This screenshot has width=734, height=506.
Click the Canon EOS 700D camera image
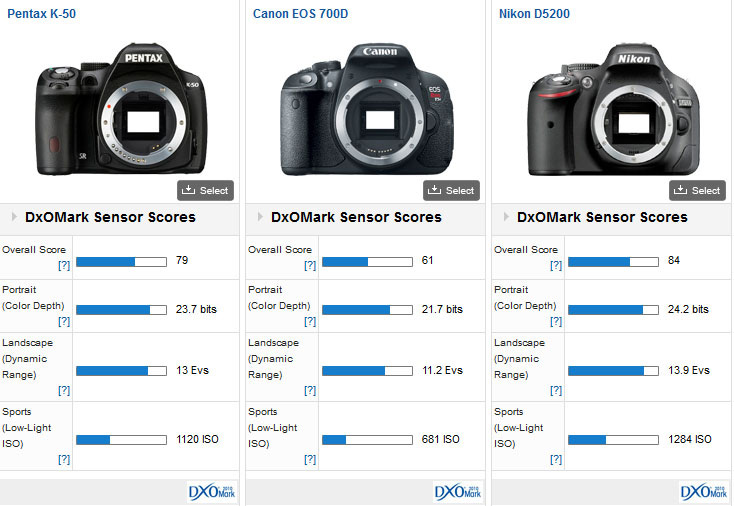pyautogui.click(x=367, y=109)
